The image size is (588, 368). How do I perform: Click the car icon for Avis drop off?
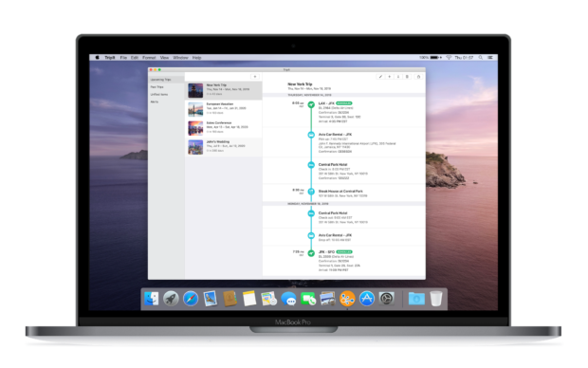coord(311,235)
